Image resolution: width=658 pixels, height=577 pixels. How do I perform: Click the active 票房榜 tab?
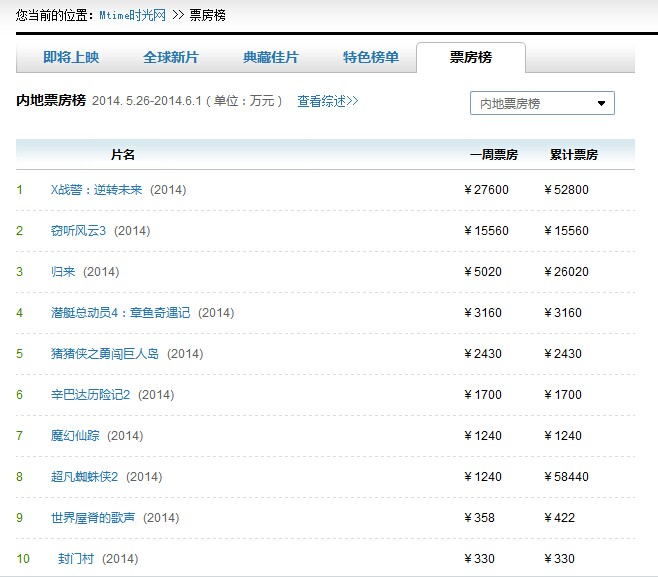(470, 58)
